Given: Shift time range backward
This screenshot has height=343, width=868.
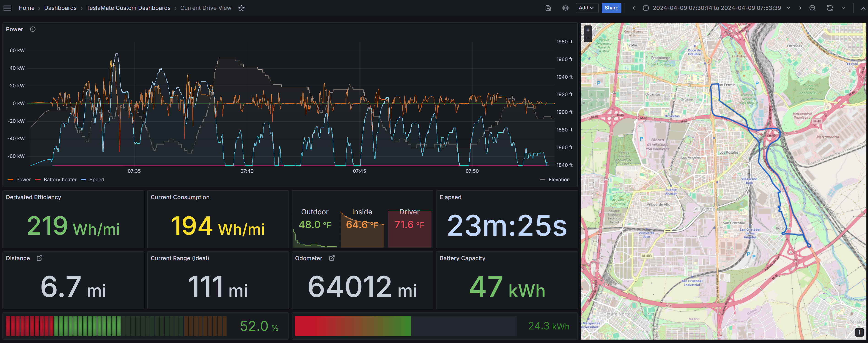Looking at the screenshot, I should coord(634,8).
